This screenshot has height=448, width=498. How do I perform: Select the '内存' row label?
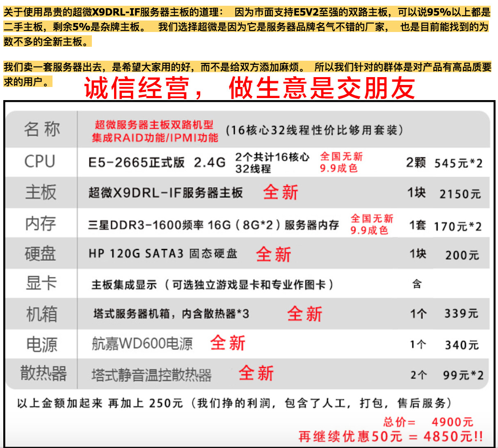pyautogui.click(x=40, y=223)
